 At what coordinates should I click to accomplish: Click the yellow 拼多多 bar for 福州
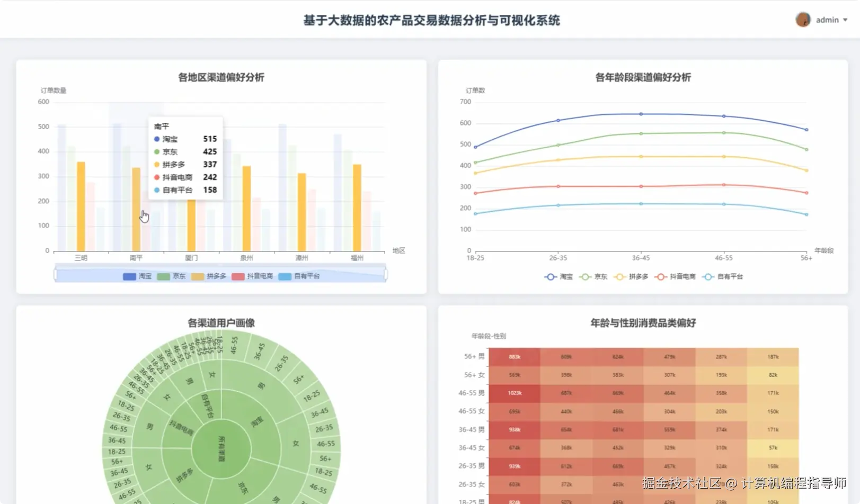coord(357,208)
